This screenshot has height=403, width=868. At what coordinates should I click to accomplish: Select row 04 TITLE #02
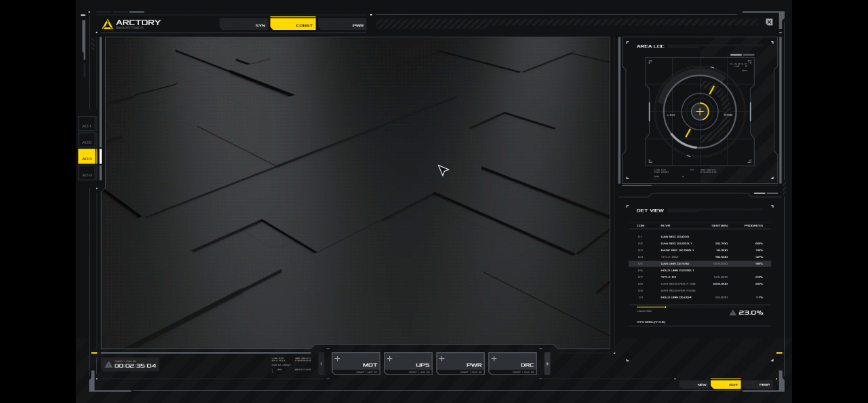click(x=700, y=256)
